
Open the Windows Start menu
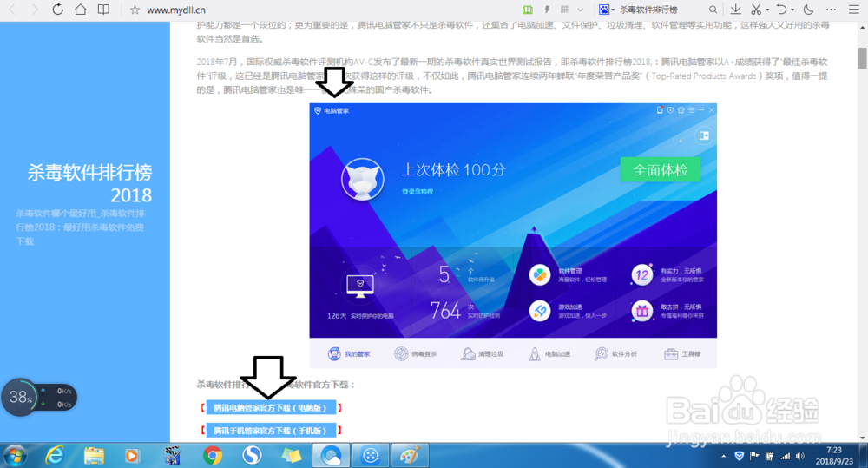[x=15, y=456]
